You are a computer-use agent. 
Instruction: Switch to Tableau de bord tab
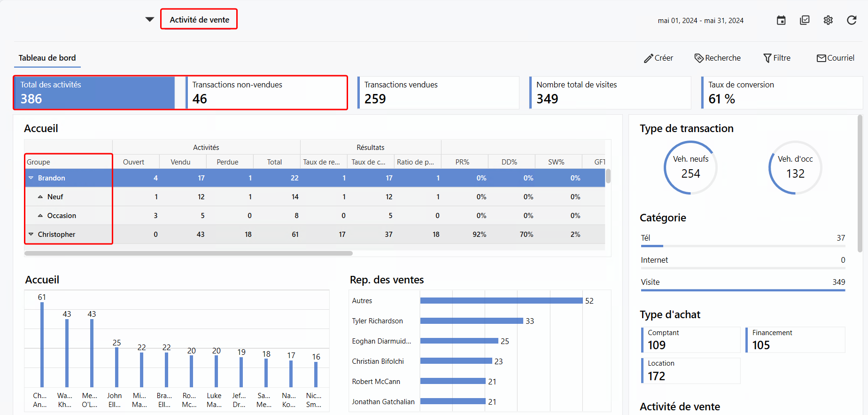[x=47, y=58]
